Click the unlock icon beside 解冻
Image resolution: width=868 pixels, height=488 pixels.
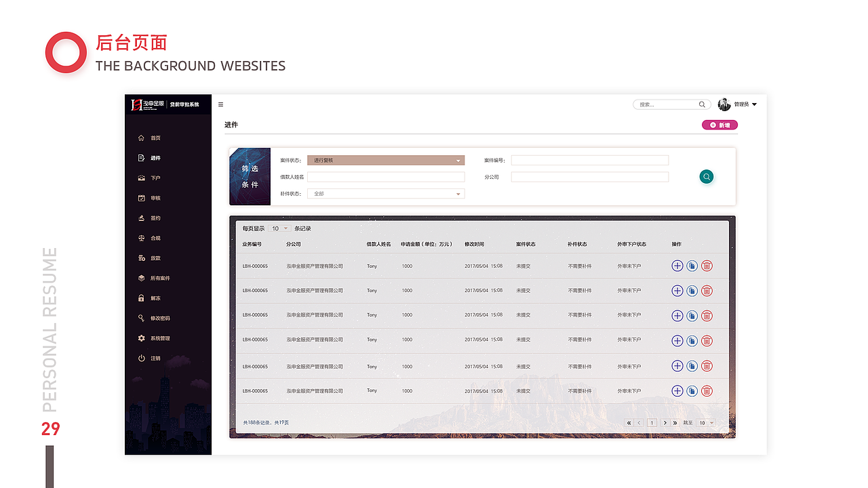click(141, 298)
